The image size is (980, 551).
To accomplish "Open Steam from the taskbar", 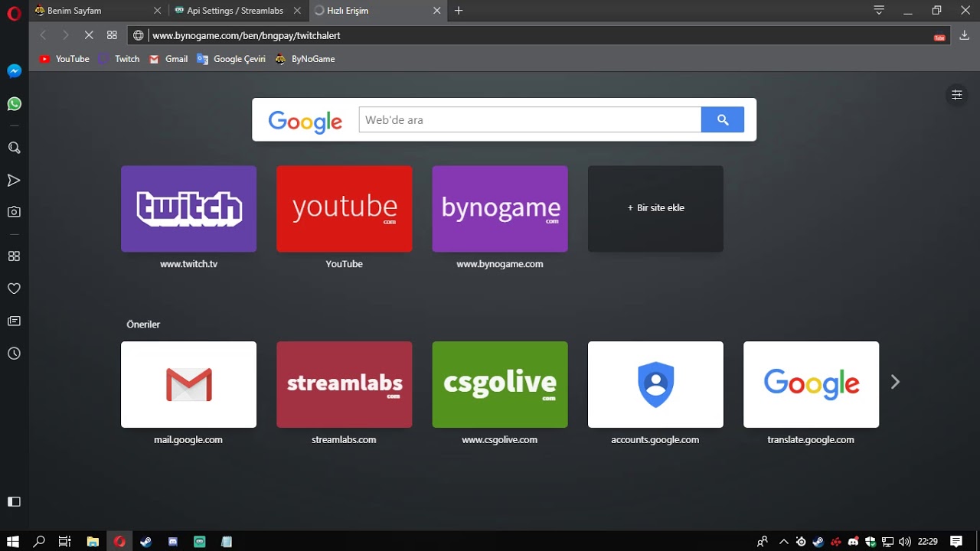I will [145, 541].
